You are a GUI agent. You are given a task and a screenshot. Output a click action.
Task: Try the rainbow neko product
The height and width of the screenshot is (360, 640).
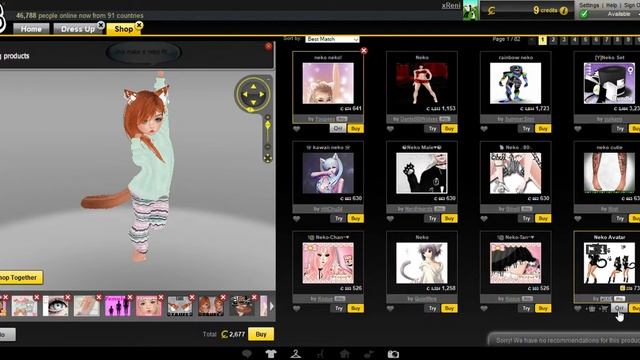point(526,129)
